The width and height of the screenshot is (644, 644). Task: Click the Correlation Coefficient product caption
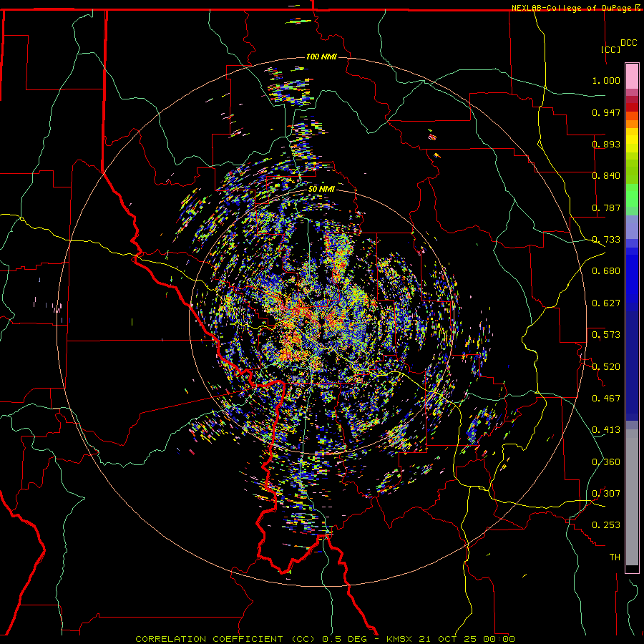[325, 639]
